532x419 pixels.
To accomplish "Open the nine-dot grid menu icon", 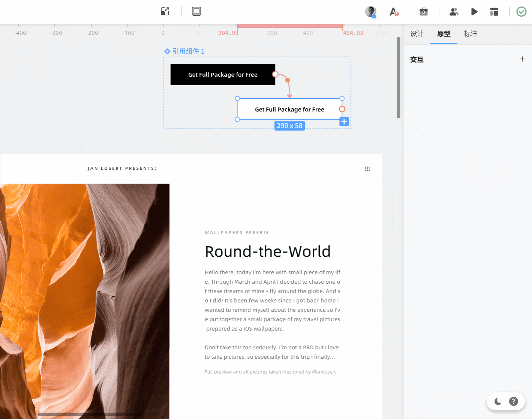I will pyautogui.click(x=367, y=169).
